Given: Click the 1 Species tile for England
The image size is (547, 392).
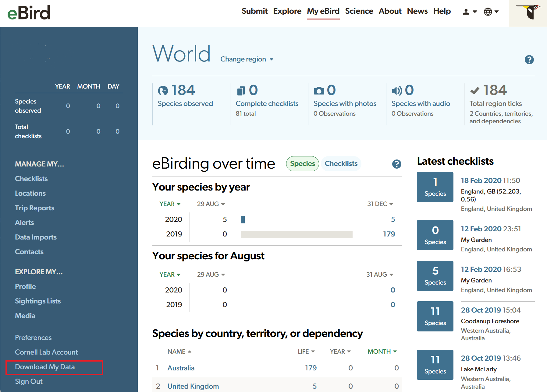Looking at the screenshot, I should [x=435, y=187].
